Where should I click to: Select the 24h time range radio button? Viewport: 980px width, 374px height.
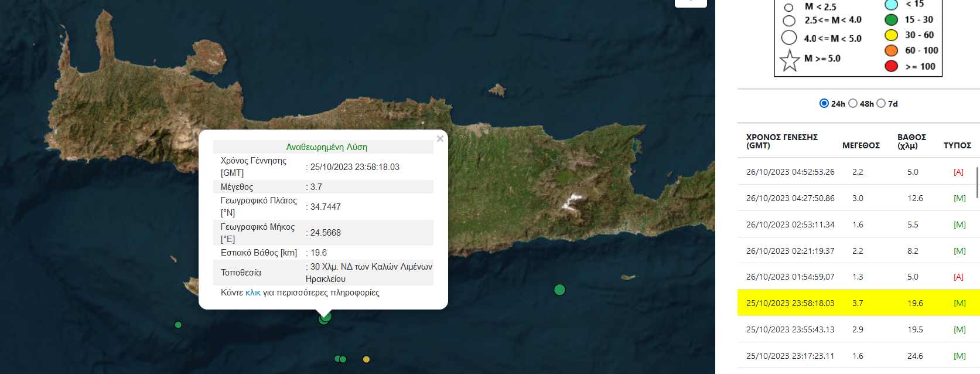[x=824, y=103]
